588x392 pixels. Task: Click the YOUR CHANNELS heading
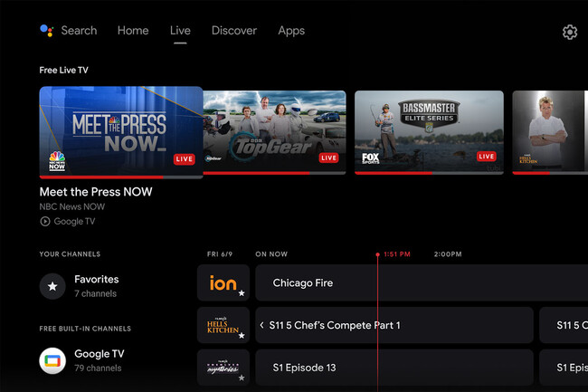[70, 254]
